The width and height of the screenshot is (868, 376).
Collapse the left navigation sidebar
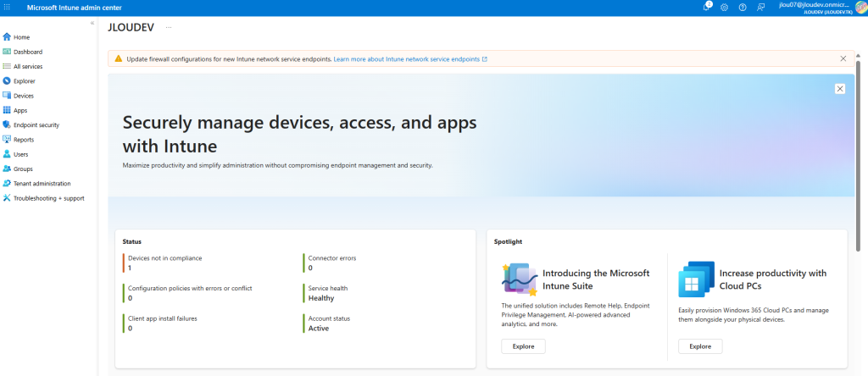92,23
